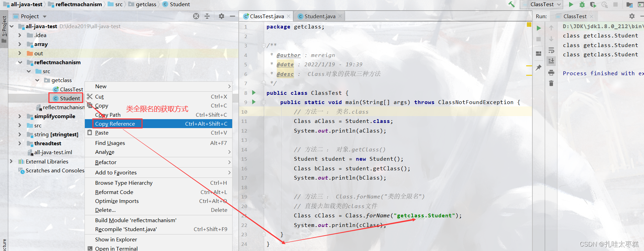This screenshot has height=251, width=644.
Task: Click the Stop square in the top toolbar
Action: [615, 4]
